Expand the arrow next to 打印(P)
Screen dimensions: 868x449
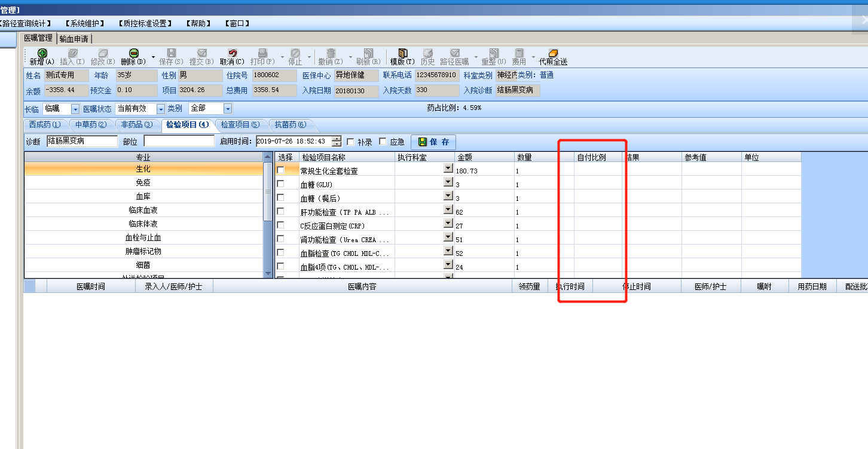pyautogui.click(x=282, y=57)
